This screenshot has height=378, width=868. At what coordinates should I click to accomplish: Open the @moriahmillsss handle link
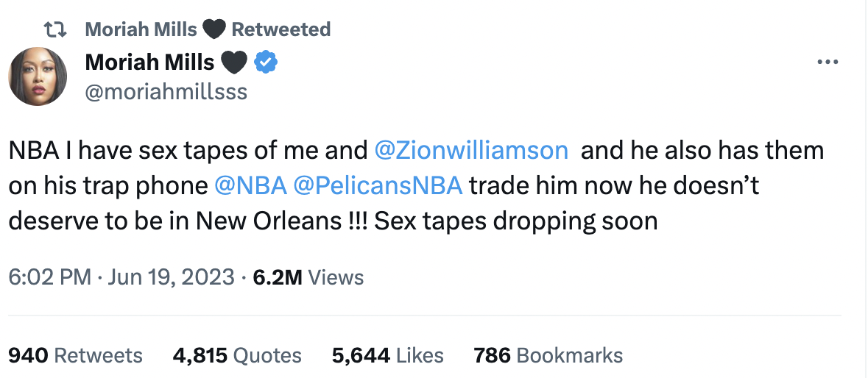(x=166, y=91)
